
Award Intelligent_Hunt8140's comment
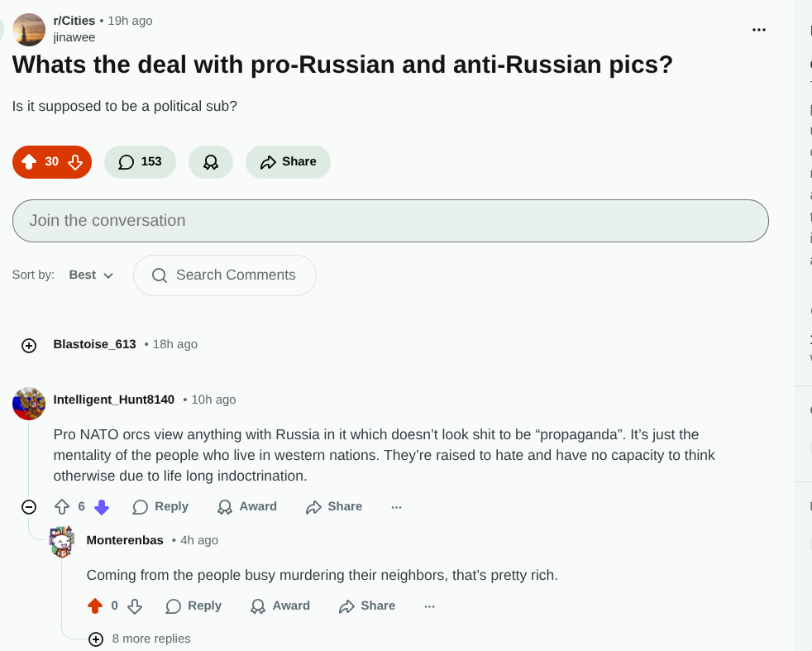246,507
